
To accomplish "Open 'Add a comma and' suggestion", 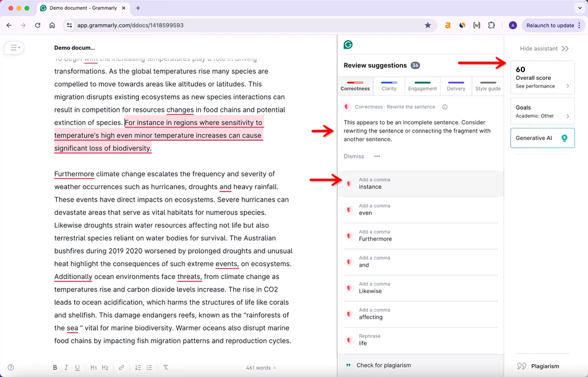I will [420, 262].
